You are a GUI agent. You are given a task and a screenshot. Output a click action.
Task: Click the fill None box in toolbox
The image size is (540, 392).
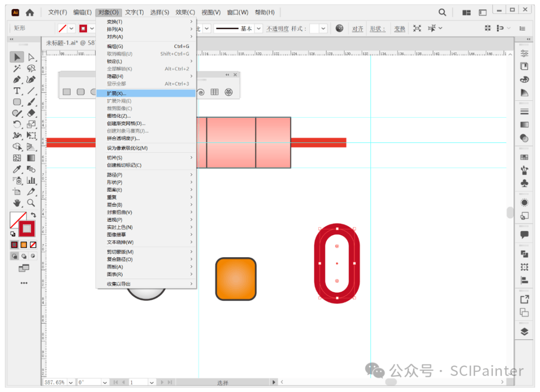click(x=16, y=219)
